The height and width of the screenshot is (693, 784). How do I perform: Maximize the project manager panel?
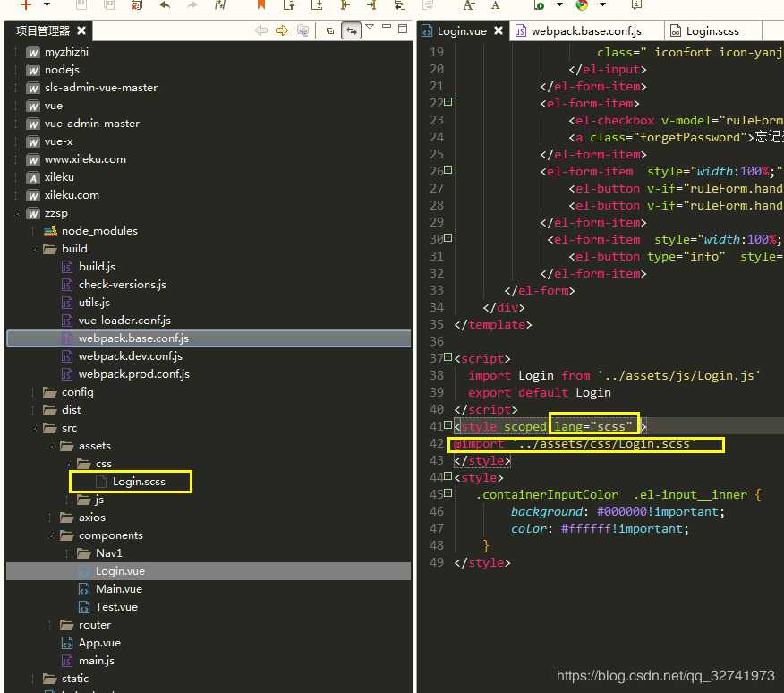(x=403, y=29)
